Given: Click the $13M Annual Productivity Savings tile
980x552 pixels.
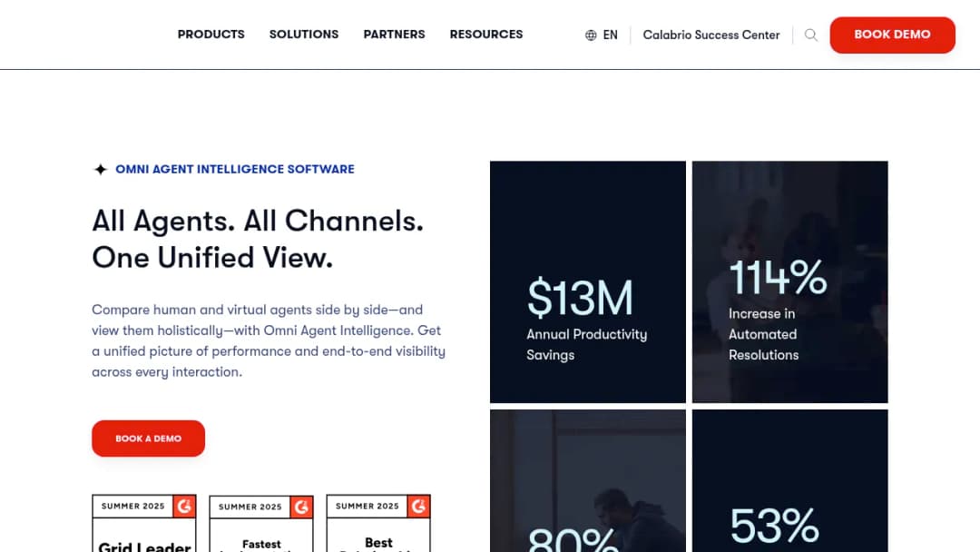Looking at the screenshot, I should pyautogui.click(x=587, y=282).
